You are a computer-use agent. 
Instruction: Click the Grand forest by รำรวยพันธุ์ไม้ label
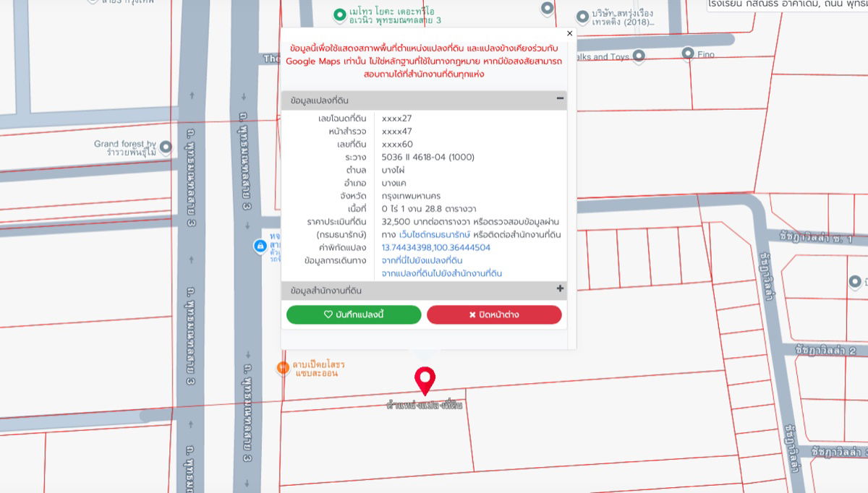coord(125,148)
